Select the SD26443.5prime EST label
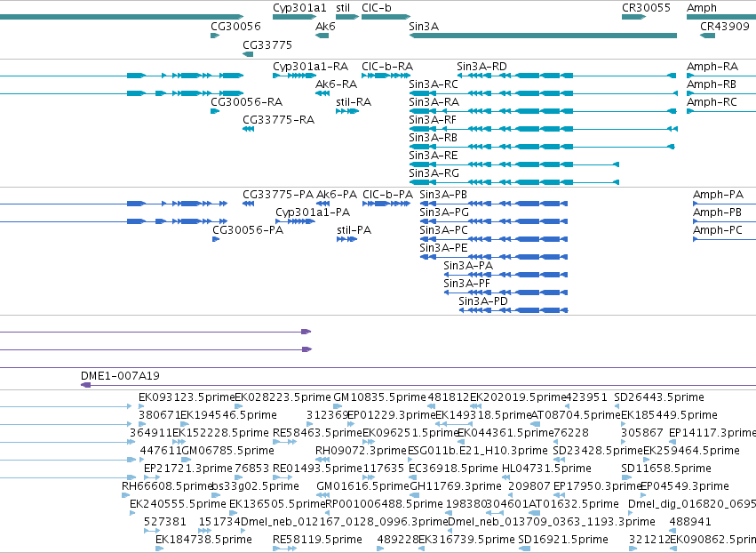 [x=659, y=397]
